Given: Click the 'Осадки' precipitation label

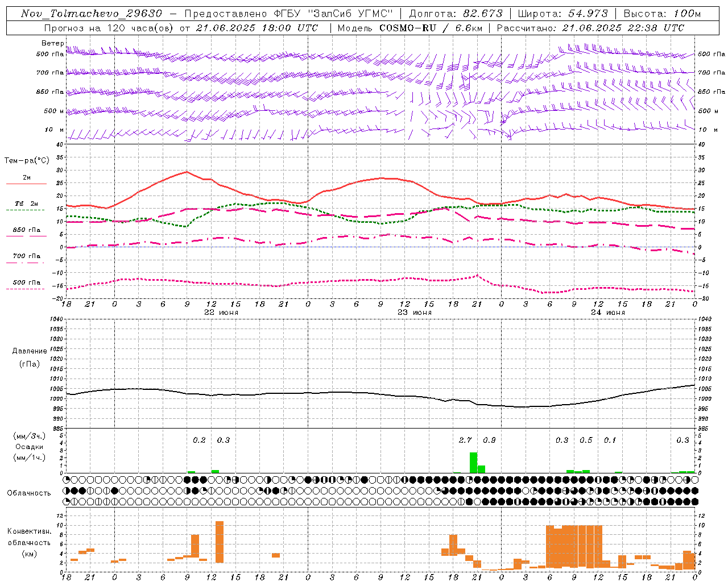Looking at the screenshot, I should (30, 447).
